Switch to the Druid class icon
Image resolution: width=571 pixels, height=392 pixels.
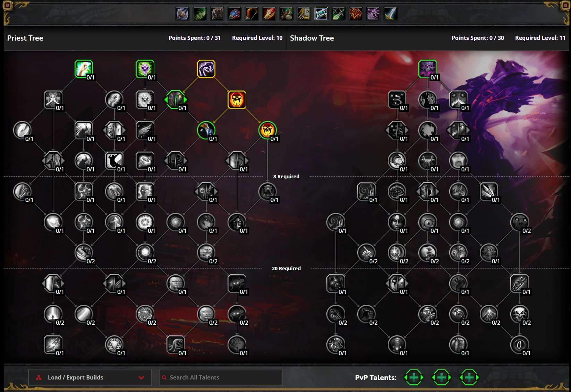pyautogui.click(x=217, y=14)
